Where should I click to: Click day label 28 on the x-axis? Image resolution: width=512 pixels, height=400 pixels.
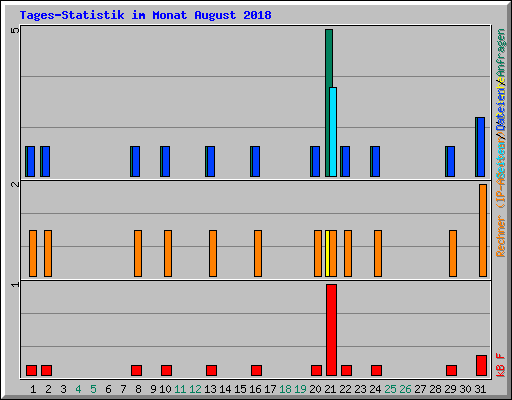435,389
